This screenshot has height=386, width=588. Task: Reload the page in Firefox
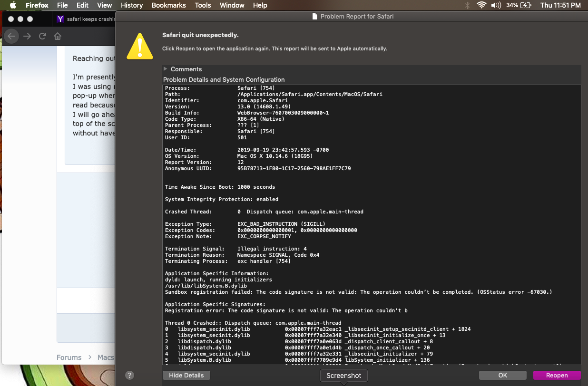[x=42, y=36]
